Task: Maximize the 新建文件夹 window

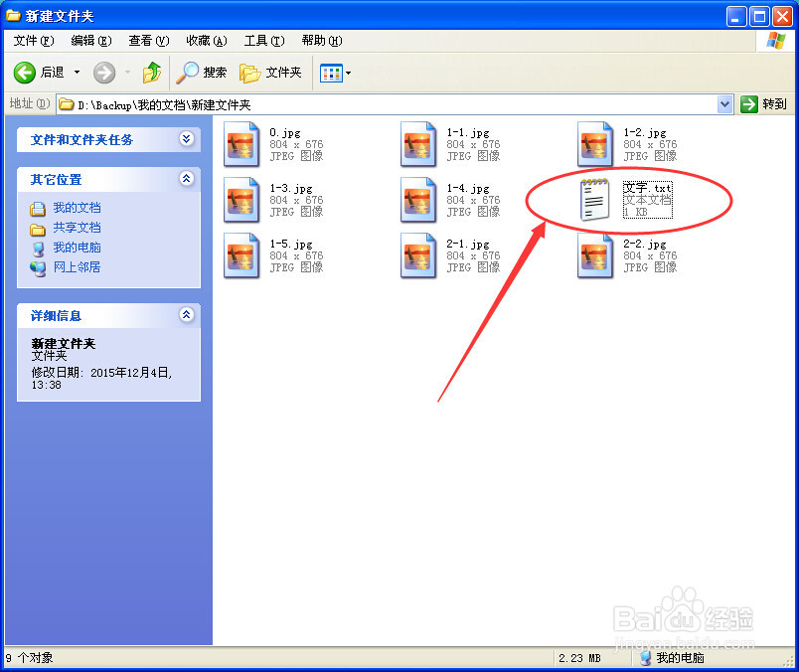Action: point(759,17)
